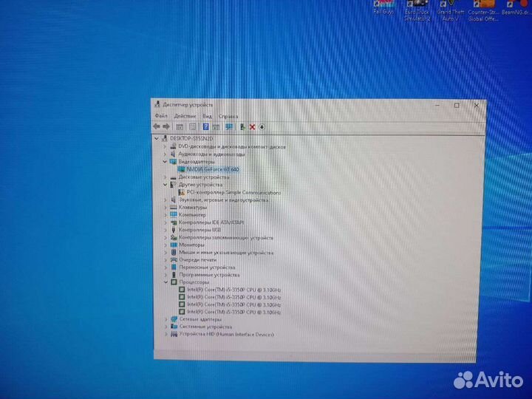The height and width of the screenshot is (399, 532).
Task: Click the warning icon of PCI-контроллер Simple Communications
Action: pos(182,192)
